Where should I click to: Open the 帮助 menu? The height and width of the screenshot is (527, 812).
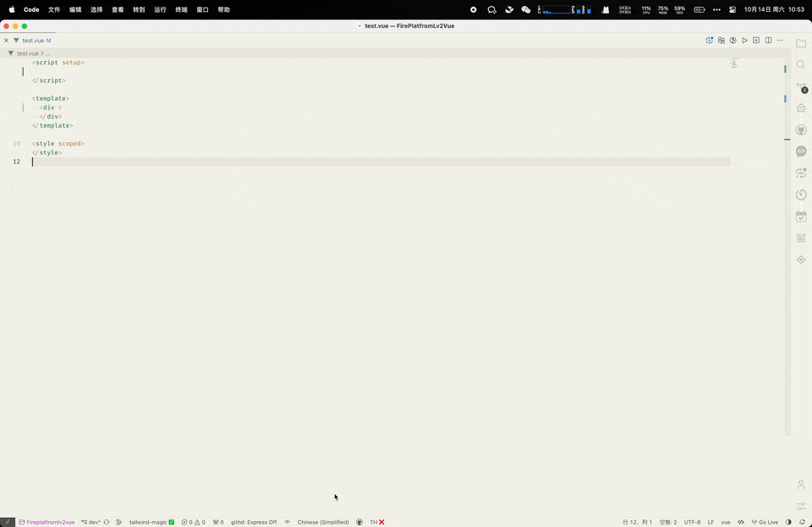point(223,9)
